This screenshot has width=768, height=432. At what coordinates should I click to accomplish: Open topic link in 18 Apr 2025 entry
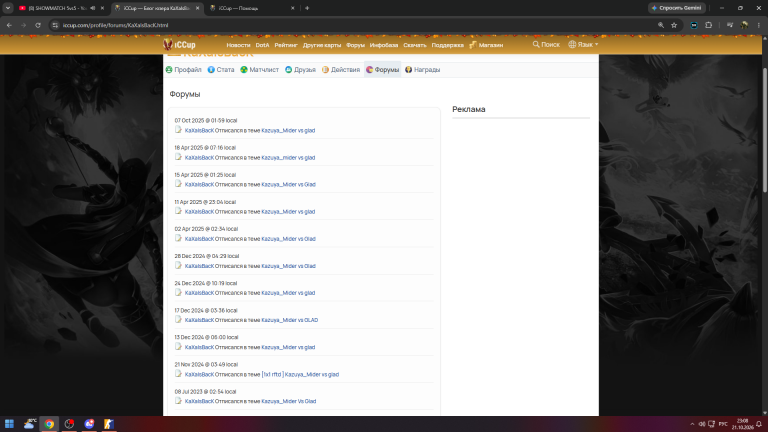click(288, 158)
